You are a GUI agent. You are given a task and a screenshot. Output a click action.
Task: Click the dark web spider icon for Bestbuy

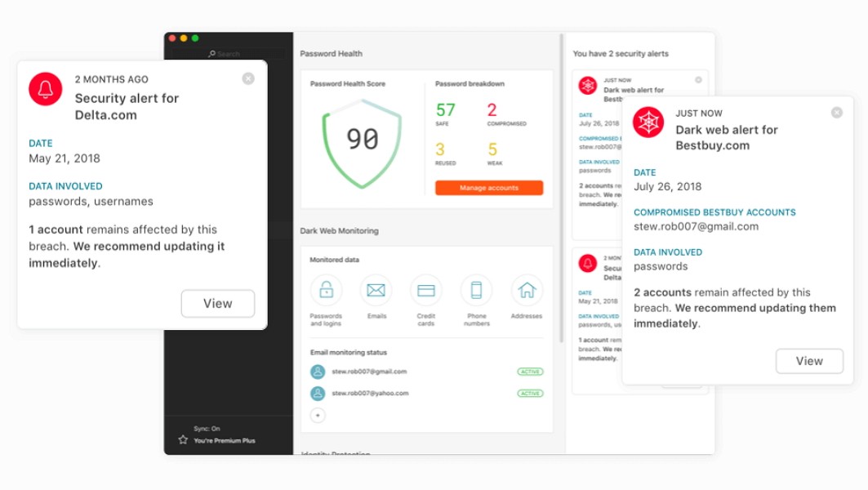click(649, 122)
